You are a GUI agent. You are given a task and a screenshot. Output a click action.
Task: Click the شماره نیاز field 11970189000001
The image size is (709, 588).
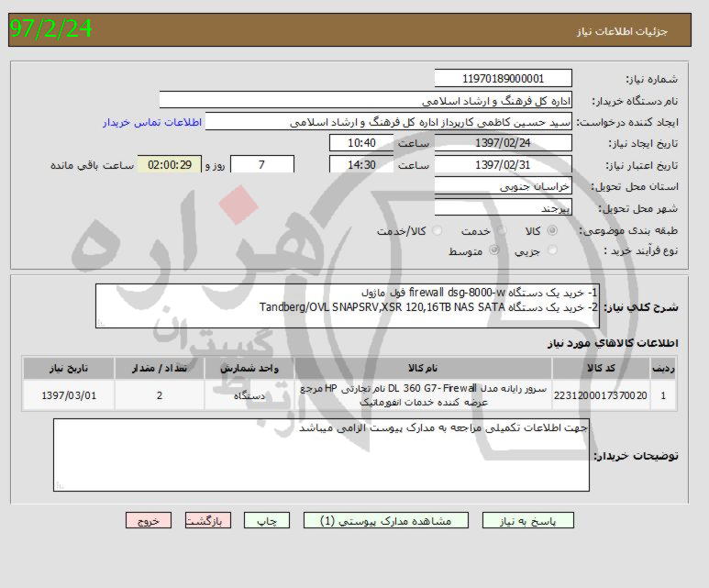(503, 78)
